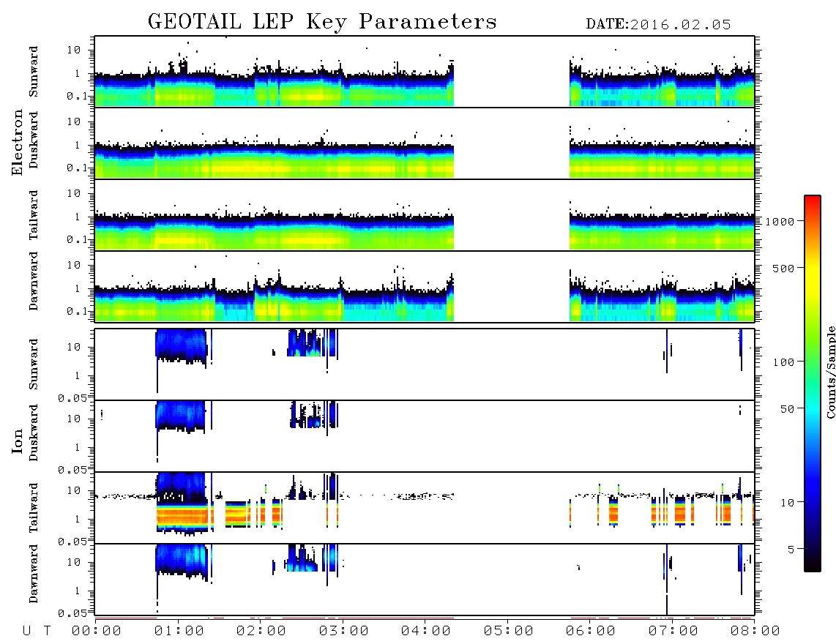The image size is (836, 644).
Task: Click the Electron Sunward panel label
Action: pos(34,72)
